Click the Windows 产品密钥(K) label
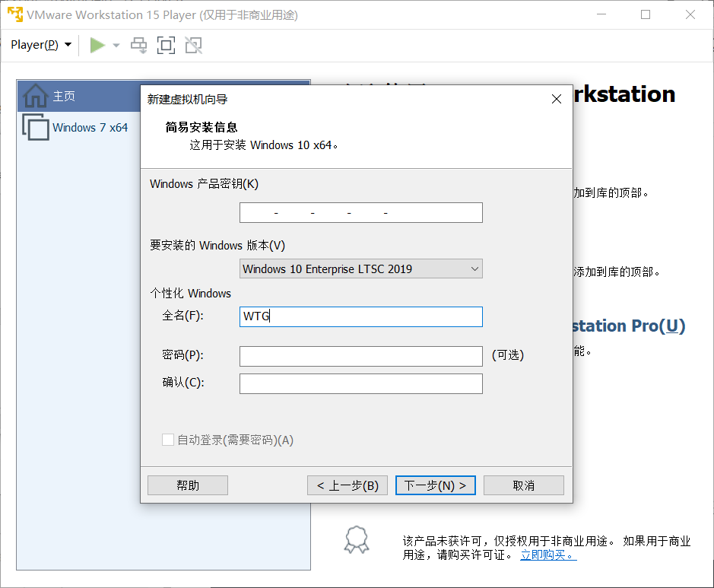 pos(204,184)
